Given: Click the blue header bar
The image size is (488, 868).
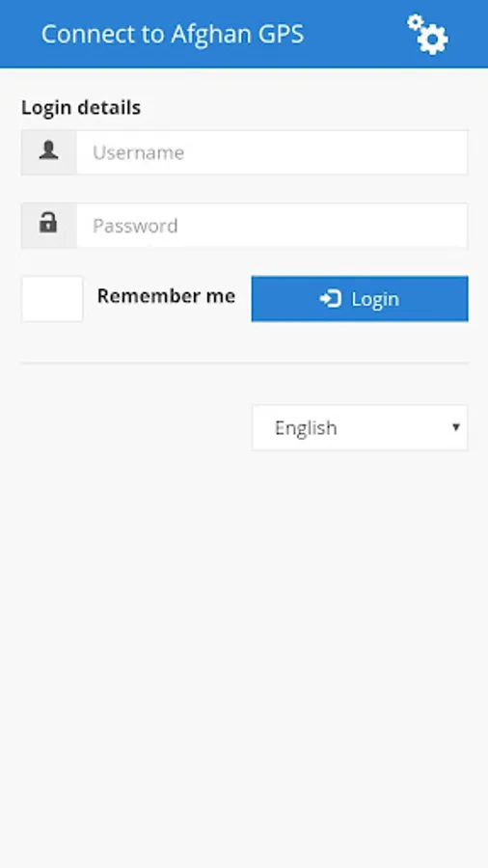Looking at the screenshot, I should tap(244, 34).
